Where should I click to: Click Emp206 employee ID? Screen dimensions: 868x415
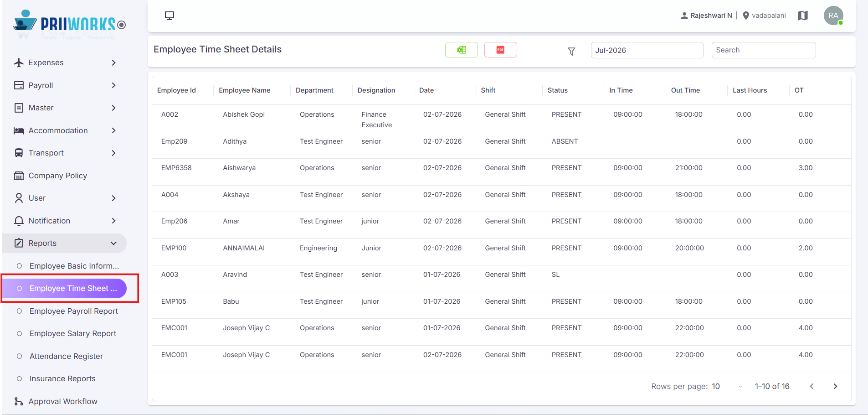[174, 221]
